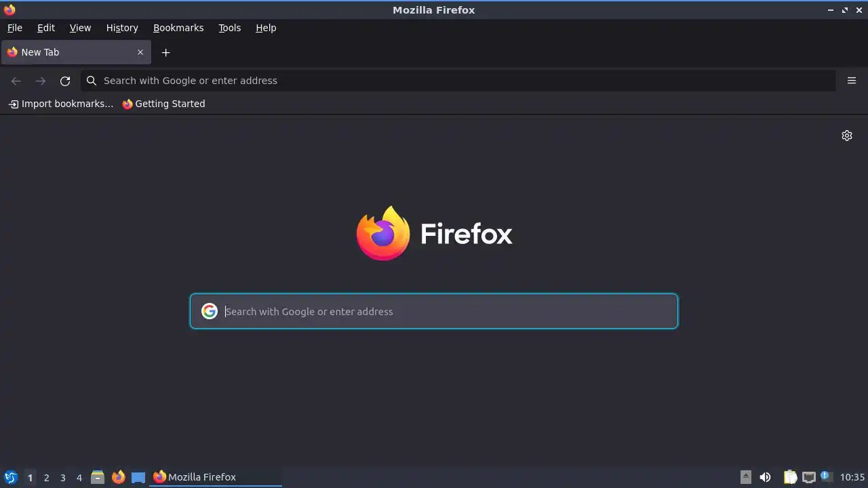
Task: Open the Lubuntu start menu icon
Action: pos(10,477)
